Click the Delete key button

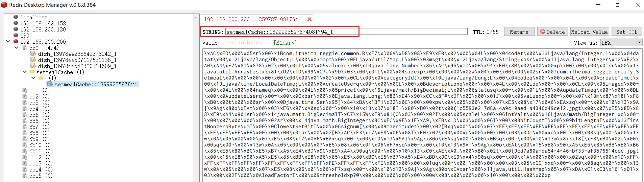[x=552, y=32]
